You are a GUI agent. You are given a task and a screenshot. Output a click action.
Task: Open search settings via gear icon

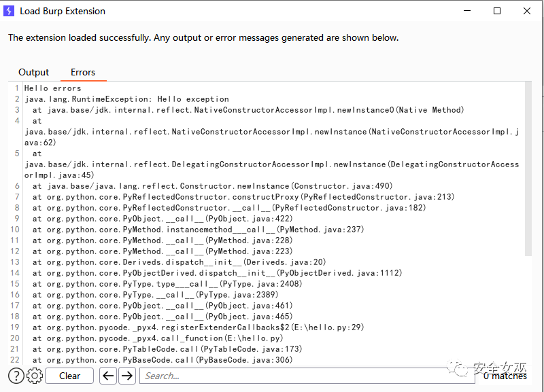[35, 376]
